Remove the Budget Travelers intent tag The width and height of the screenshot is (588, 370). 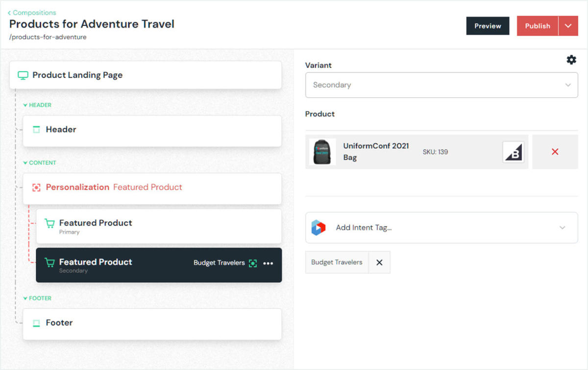[x=379, y=262]
